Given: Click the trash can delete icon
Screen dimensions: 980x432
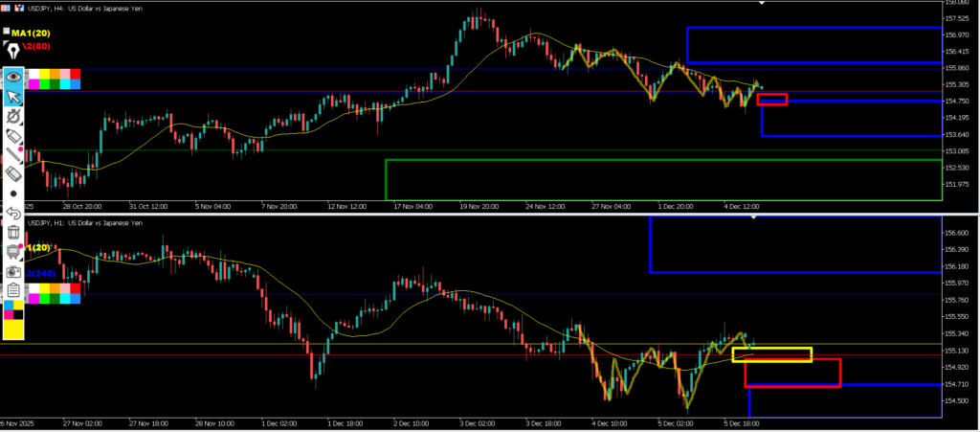Looking at the screenshot, I should 13,232.
